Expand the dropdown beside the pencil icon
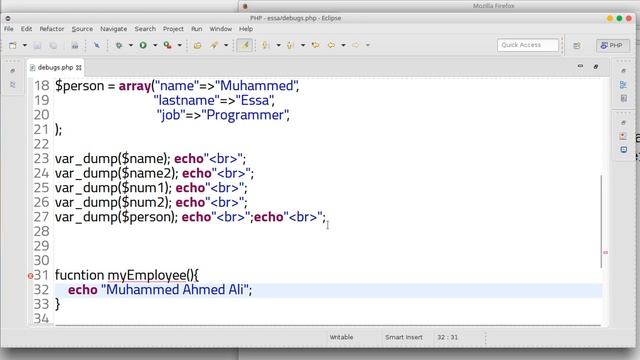 tap(226, 45)
